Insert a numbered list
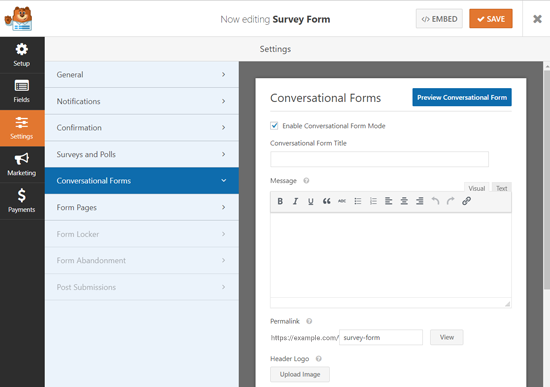 (373, 201)
